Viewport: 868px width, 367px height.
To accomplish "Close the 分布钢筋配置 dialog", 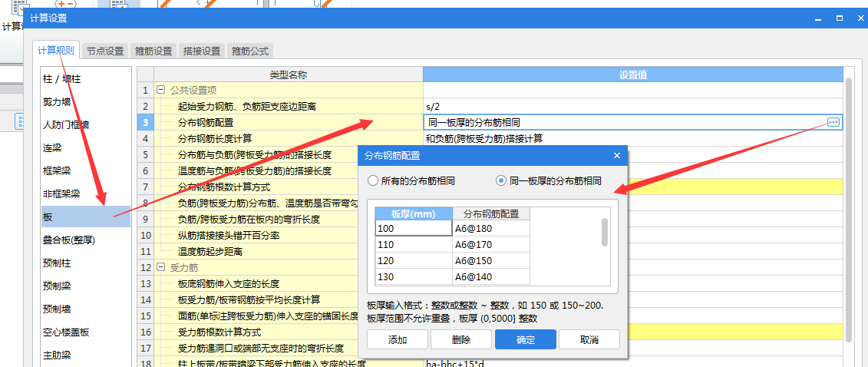I will [x=617, y=156].
